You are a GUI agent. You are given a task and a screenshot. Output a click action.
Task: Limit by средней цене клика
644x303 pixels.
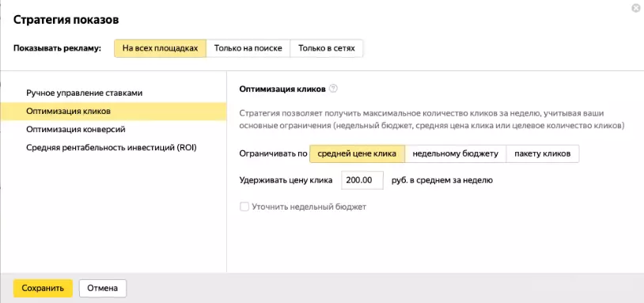click(x=357, y=154)
